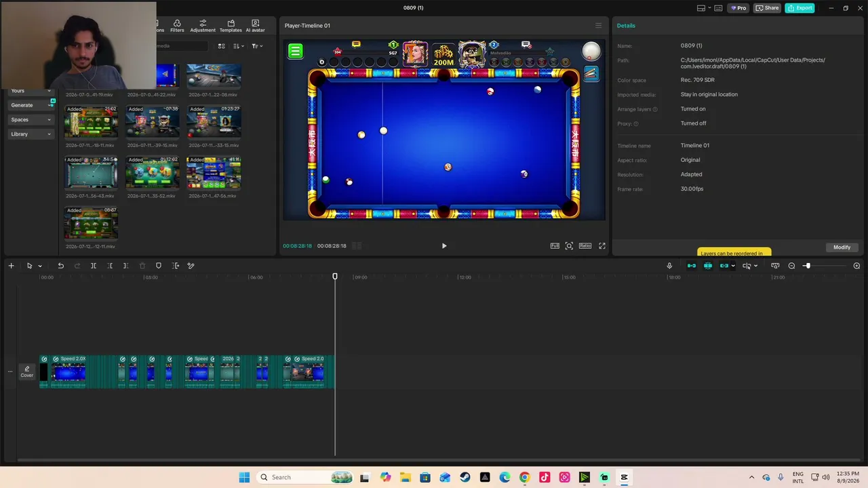Screen dimensions: 868x488
Task: Select the 21:02 clip ending 18-11.mkv
Action: 91,122
